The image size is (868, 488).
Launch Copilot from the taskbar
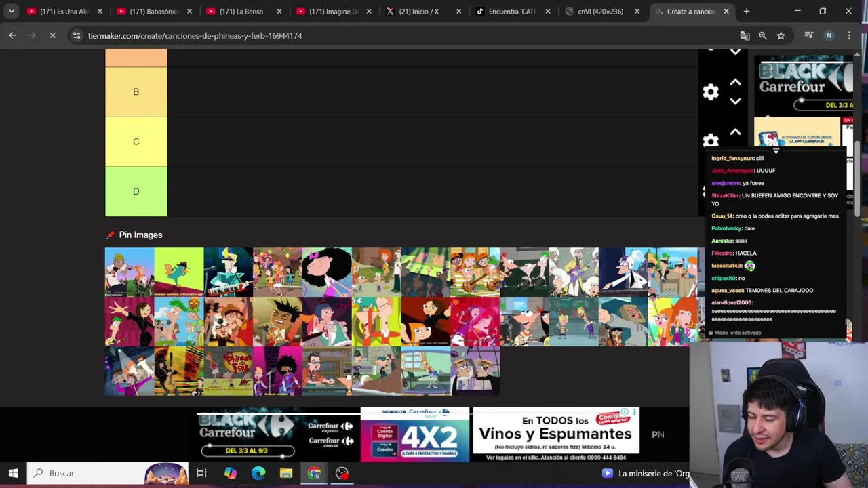coord(231,473)
